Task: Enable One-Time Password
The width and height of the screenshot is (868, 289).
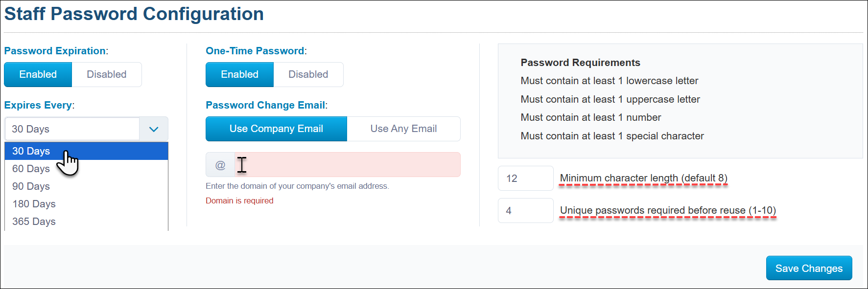Action: pyautogui.click(x=239, y=74)
